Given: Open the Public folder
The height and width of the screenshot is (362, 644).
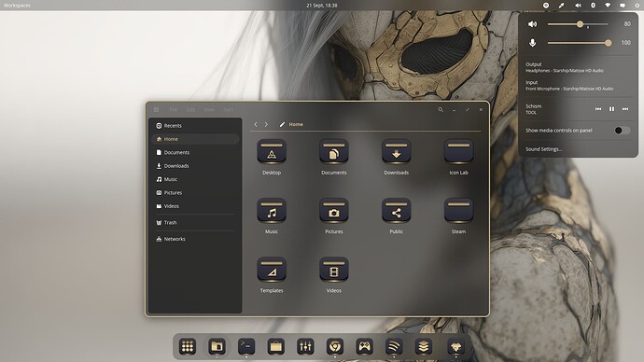Looking at the screenshot, I should point(397,212).
